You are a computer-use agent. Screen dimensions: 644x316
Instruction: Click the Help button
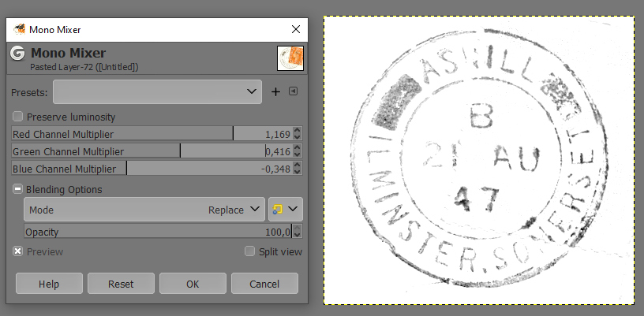coord(49,284)
